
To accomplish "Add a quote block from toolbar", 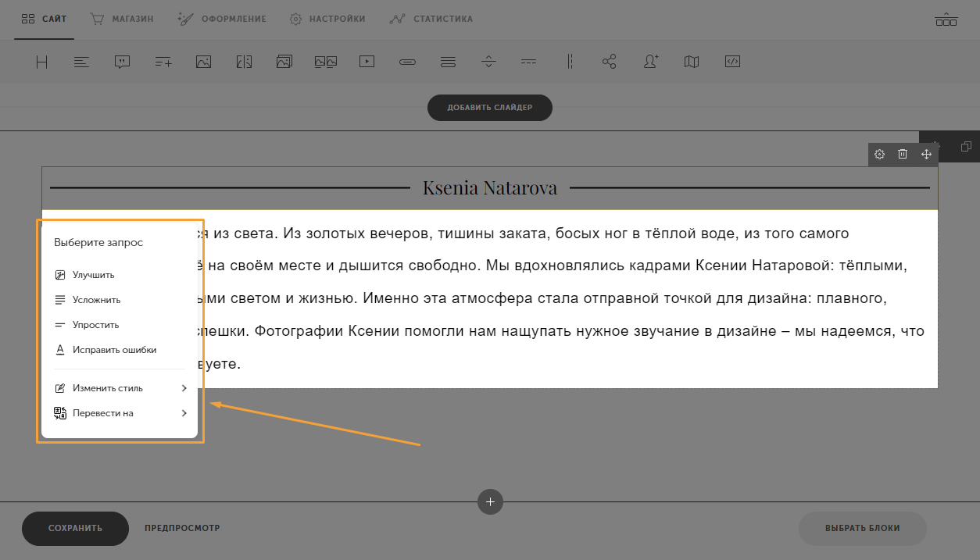I will 122,62.
